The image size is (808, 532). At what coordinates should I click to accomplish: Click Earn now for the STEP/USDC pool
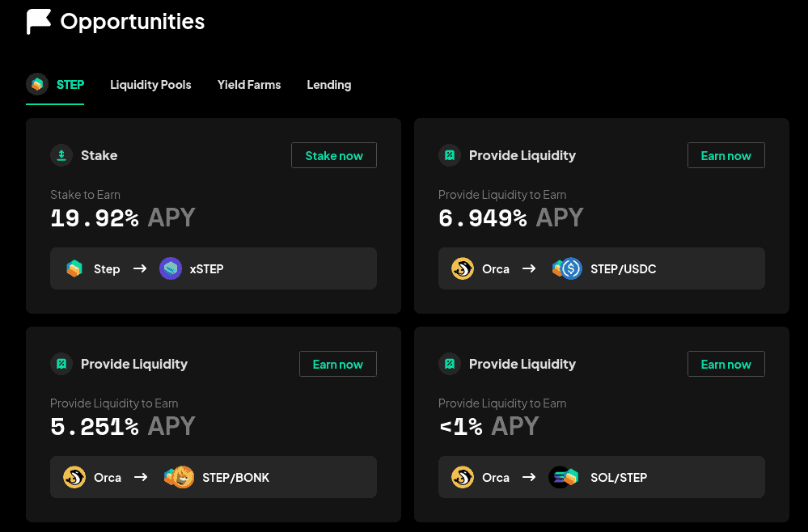pos(726,155)
